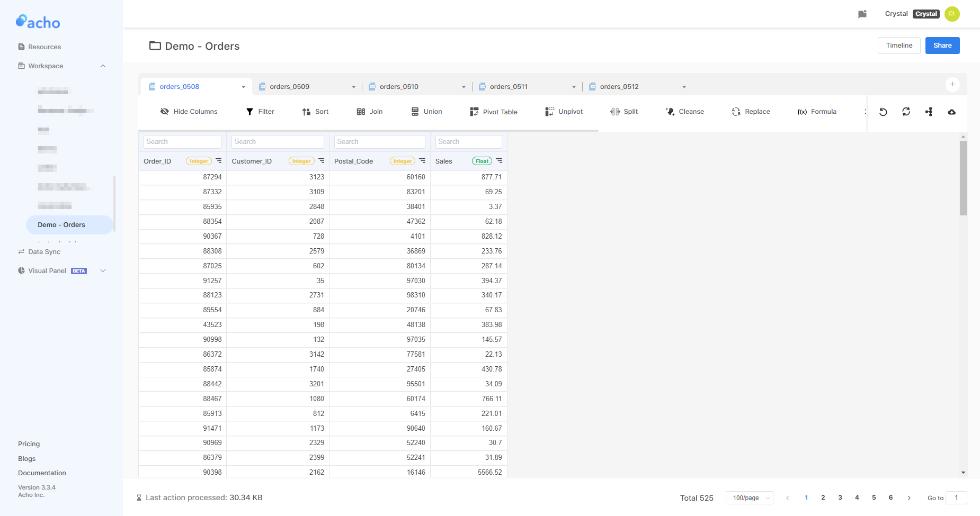Open the Cleanse tool
Image resolution: width=980 pixels, height=516 pixels.
[684, 111]
